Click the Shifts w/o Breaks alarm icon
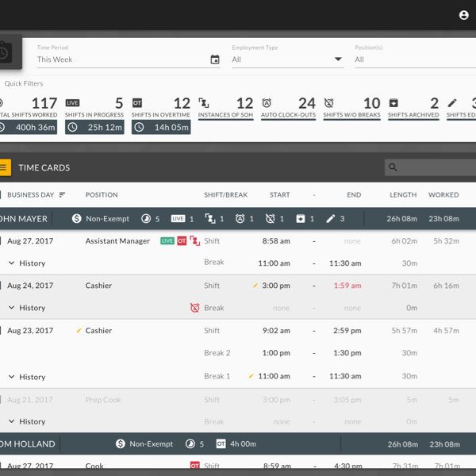Screen dimensions: 476x476 point(329,103)
